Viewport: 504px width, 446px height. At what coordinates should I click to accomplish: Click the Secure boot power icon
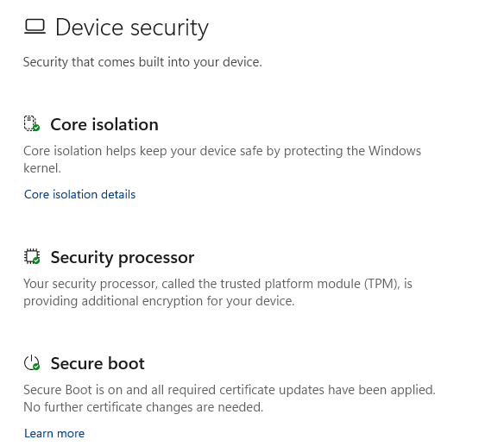(x=31, y=363)
